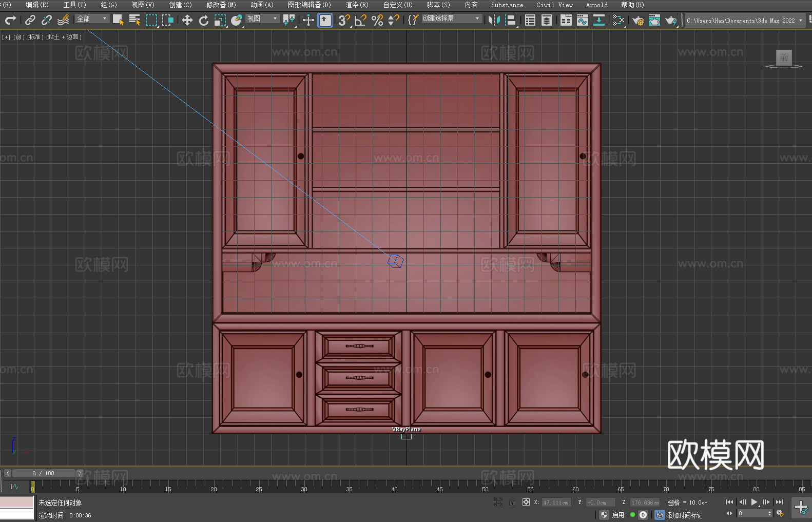The width and height of the screenshot is (812, 522).
Task: Click the X coordinate field
Action: (556, 502)
